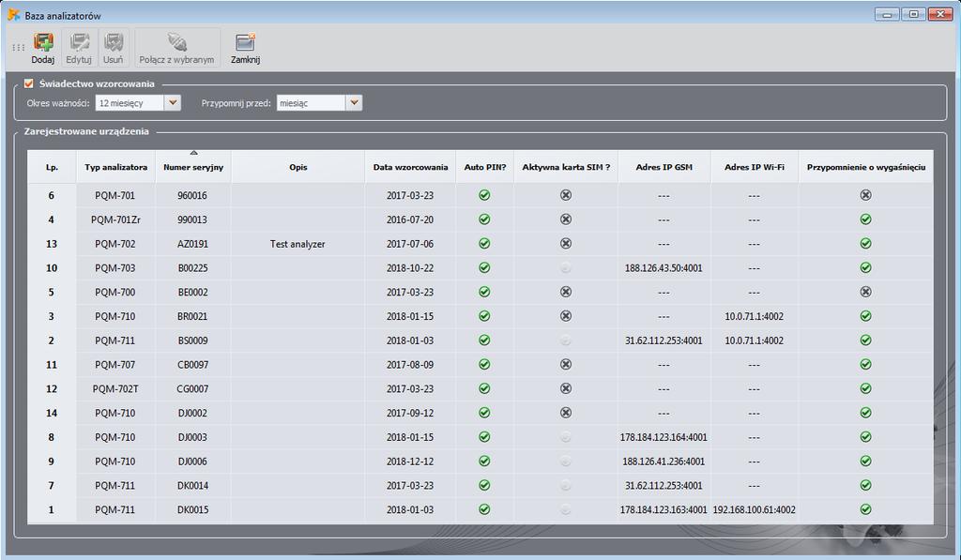The image size is (961, 560).
Task: Click expiry reminder check for AZ0191
Action: coord(865,243)
